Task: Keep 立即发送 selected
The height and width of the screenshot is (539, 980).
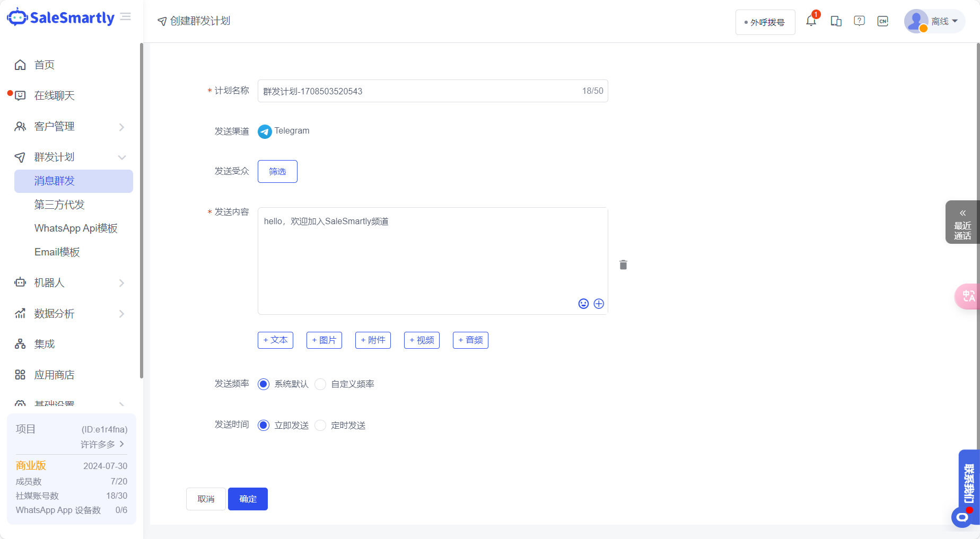Action: click(x=264, y=425)
